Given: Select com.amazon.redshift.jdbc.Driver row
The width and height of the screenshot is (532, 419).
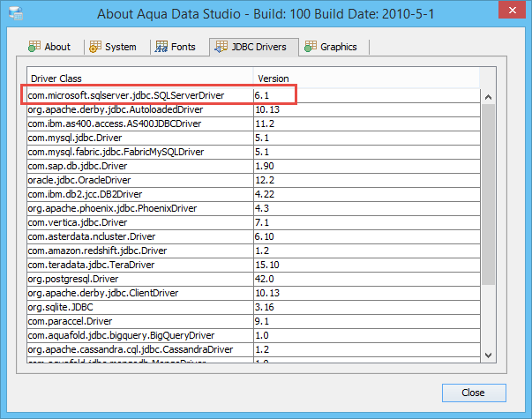Looking at the screenshot, I should coord(253,251).
